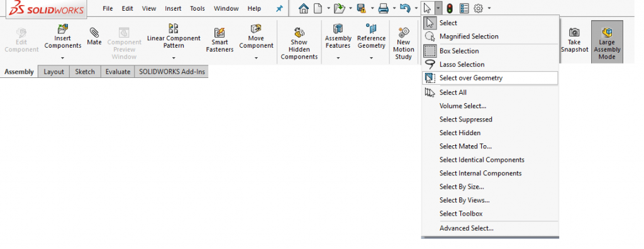
Task: Click the Rebuild traffic light icon
Action: [450, 8]
